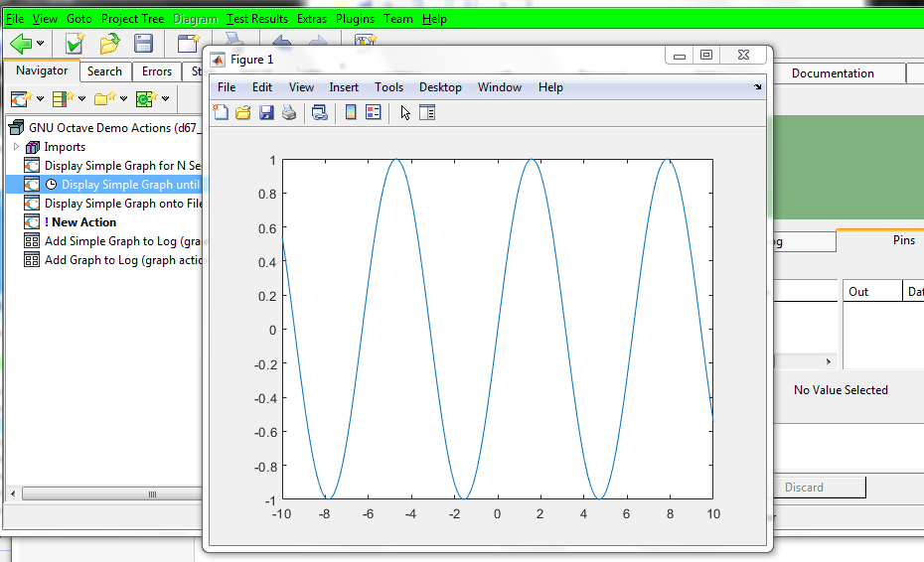Click the Link Plot icon
924x562 pixels.
[x=319, y=113]
